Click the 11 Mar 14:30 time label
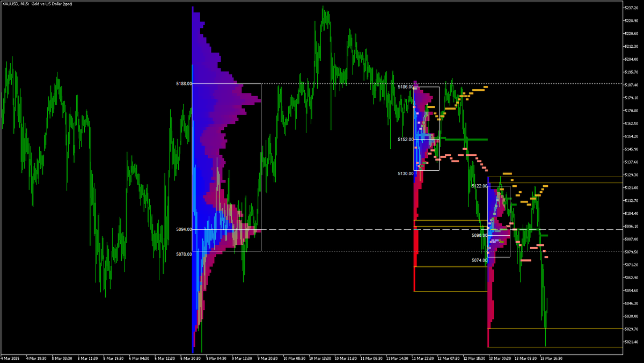The height and width of the screenshot is (363, 644). (x=398, y=358)
